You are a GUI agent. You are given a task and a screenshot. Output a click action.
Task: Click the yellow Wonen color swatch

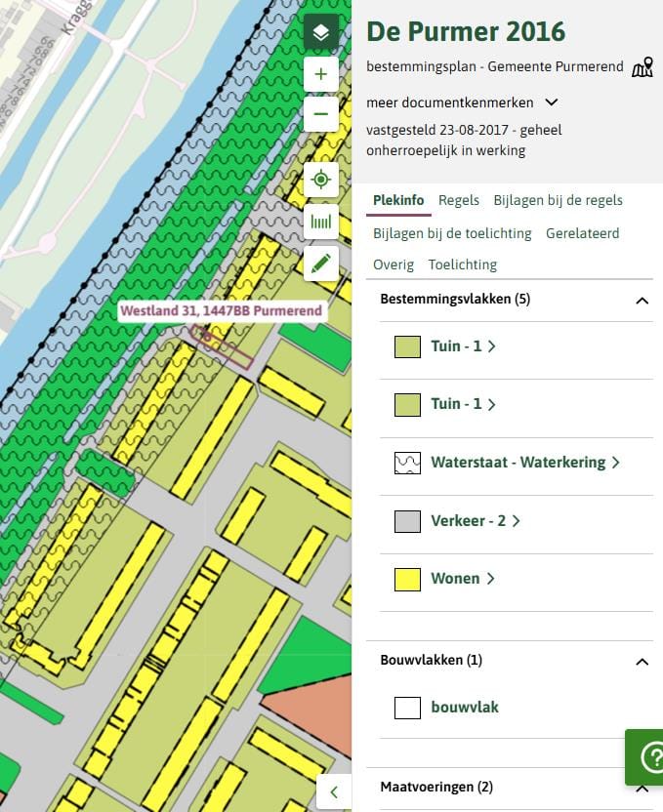click(407, 579)
